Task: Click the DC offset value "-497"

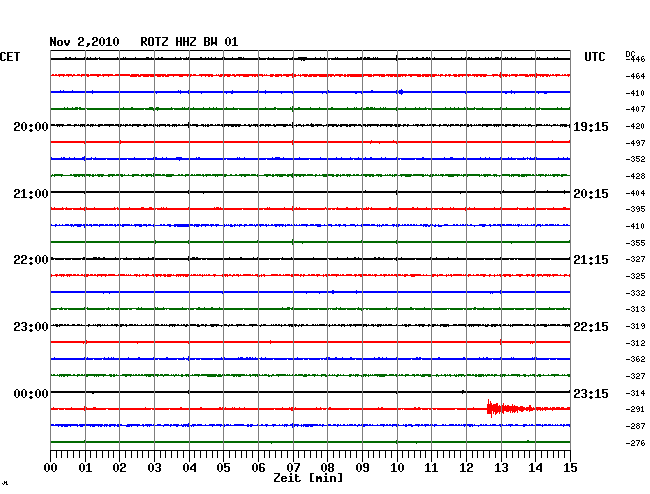Action: (x=635, y=143)
